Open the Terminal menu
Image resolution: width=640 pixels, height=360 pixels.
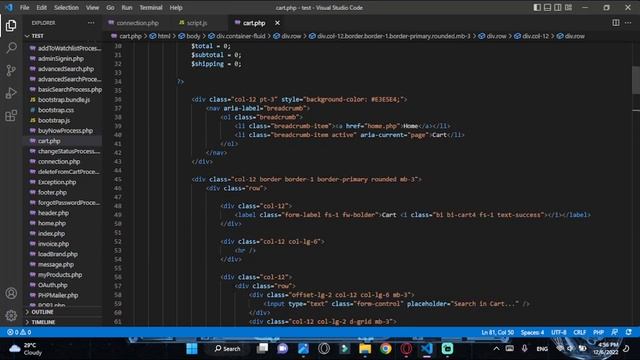pyautogui.click(x=151, y=7)
